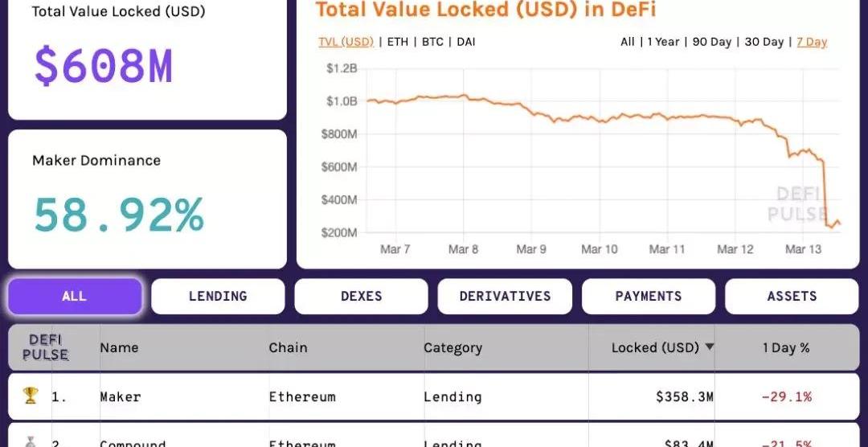
Task: Filter by the DERIVATIVES category
Action: tap(505, 297)
